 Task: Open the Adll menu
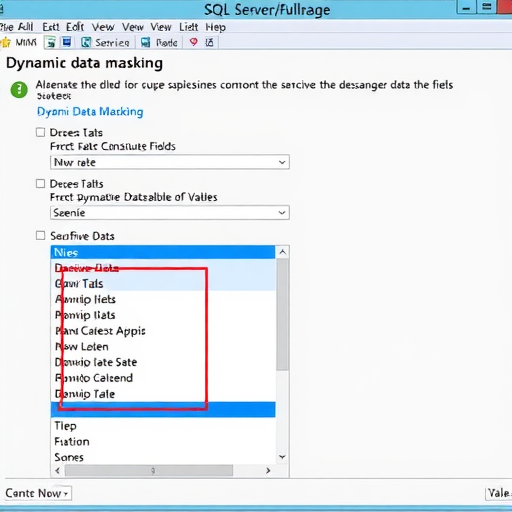(25, 27)
